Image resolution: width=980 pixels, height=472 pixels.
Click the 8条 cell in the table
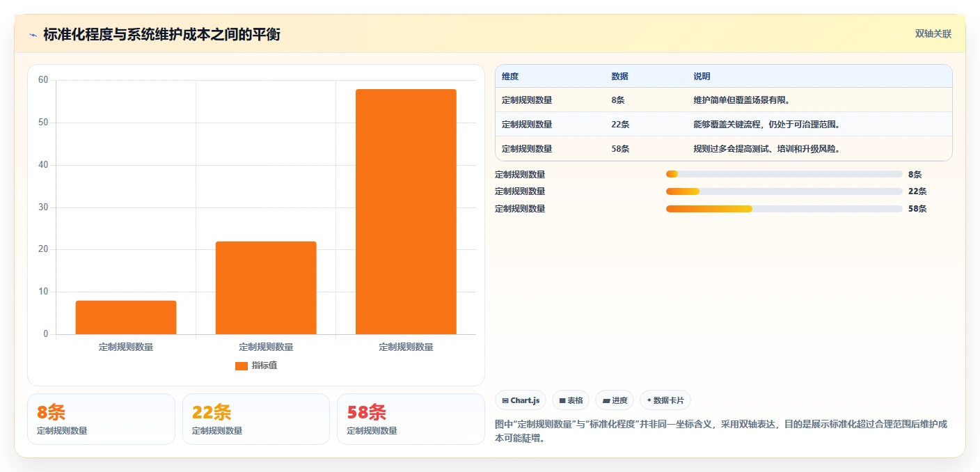[x=618, y=100]
